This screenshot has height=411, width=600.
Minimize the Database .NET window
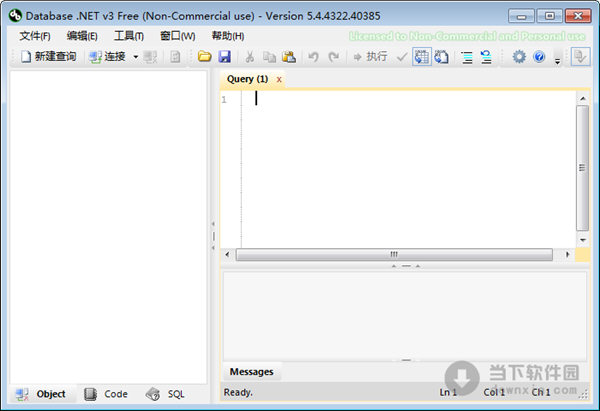tap(521, 16)
